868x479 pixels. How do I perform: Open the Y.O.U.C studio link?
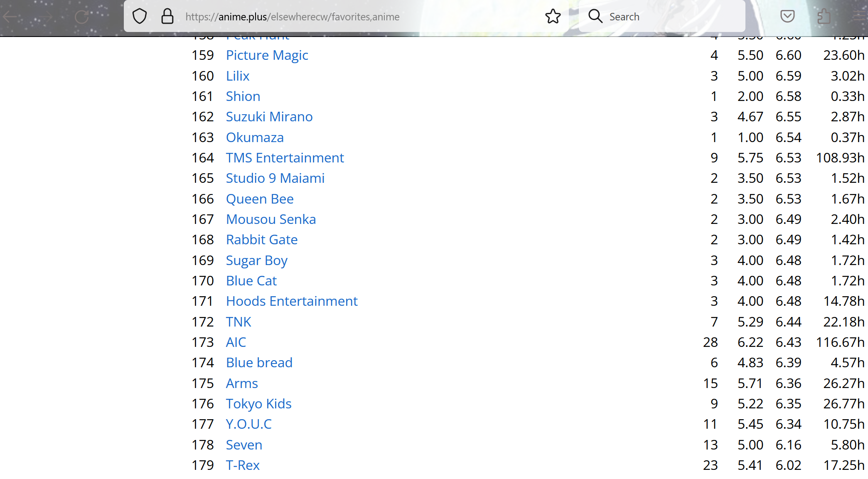(x=249, y=424)
